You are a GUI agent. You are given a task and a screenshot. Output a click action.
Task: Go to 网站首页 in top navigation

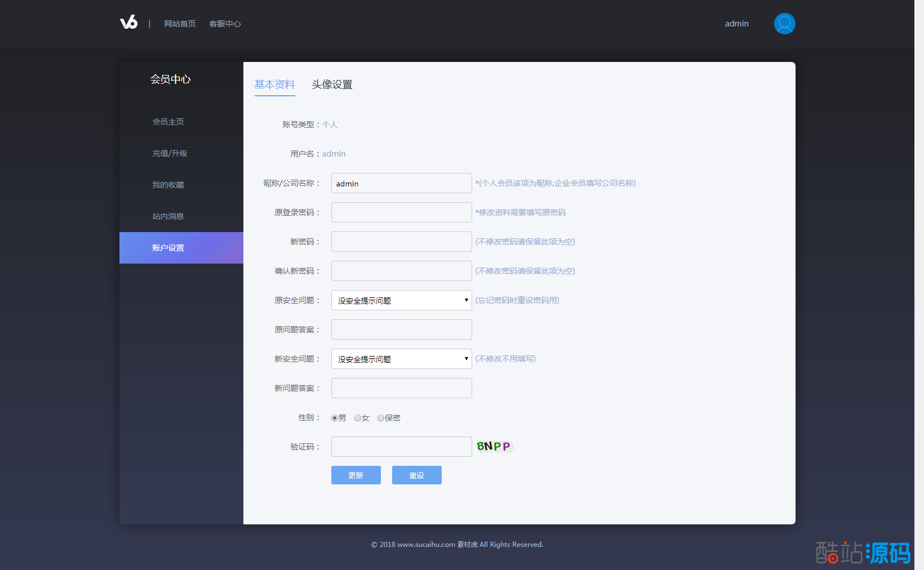(180, 24)
